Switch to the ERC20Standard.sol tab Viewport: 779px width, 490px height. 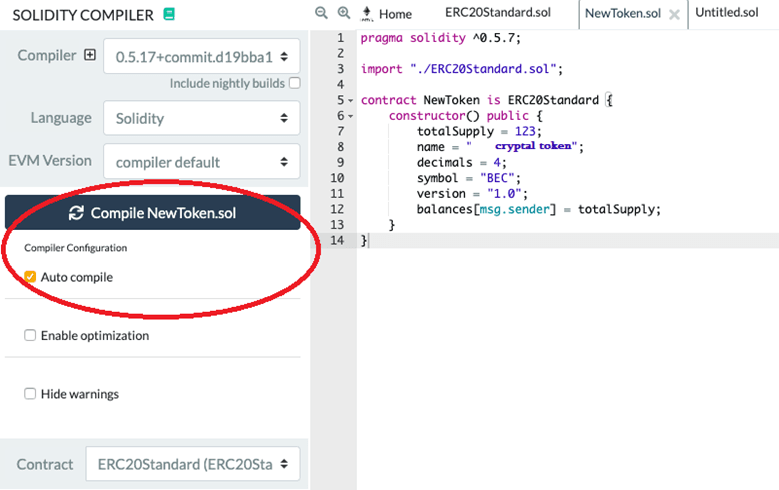[498, 12]
